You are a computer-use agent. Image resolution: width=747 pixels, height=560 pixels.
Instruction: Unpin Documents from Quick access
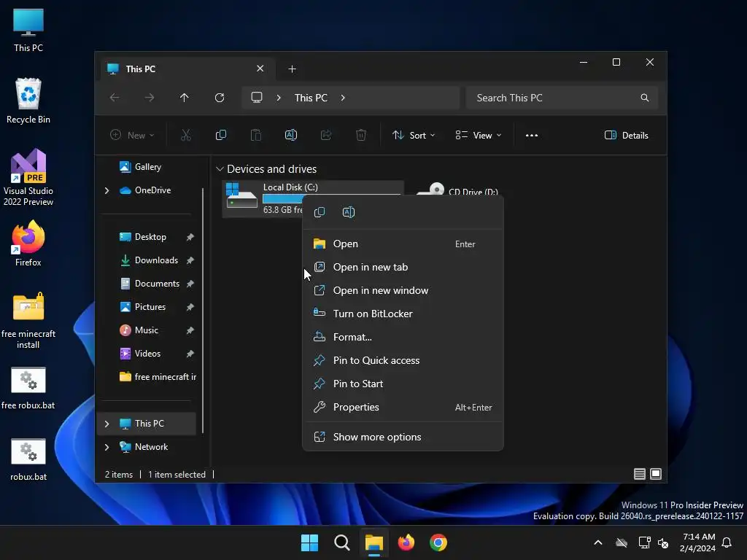190,284
